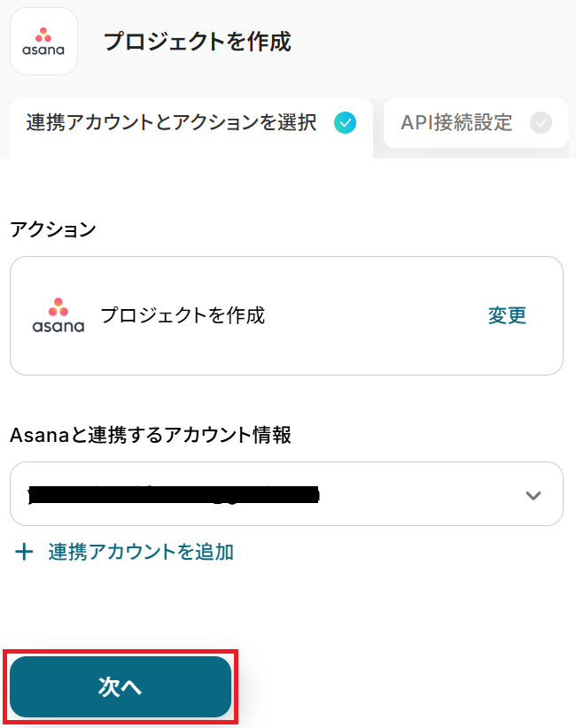The width and height of the screenshot is (576, 728).
Task: Click the プロジェクトを作成 page title in the header
Action: pyautogui.click(x=197, y=42)
